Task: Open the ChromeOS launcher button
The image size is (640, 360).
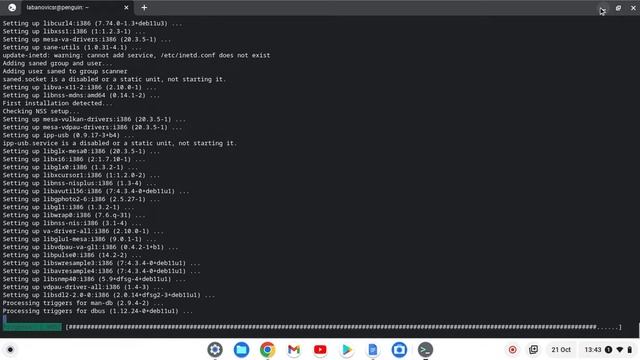Action: point(10,350)
